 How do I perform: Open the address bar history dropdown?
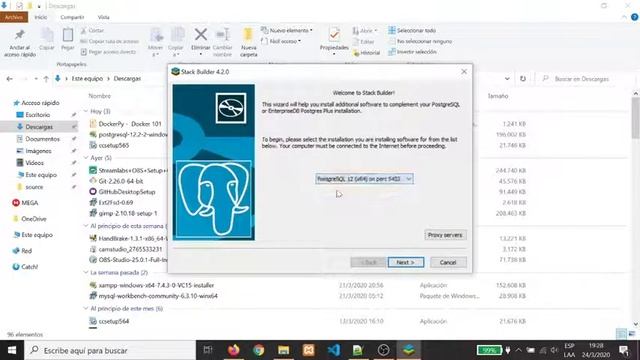[507, 79]
